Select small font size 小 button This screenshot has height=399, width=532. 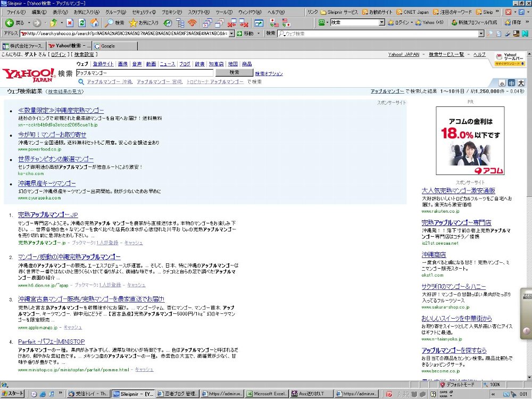click(502, 83)
